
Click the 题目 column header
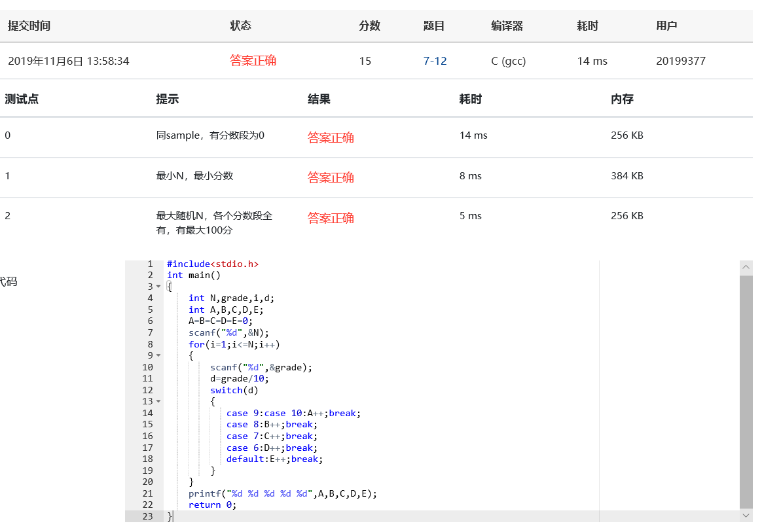click(x=433, y=26)
